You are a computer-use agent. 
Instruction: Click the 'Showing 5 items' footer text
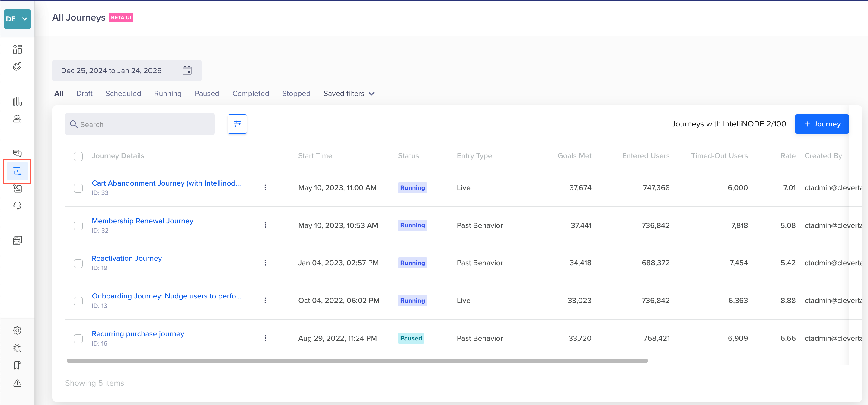(x=94, y=383)
